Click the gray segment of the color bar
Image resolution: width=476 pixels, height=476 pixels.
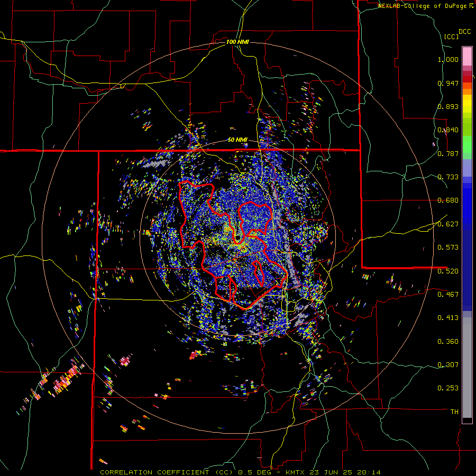(467, 368)
